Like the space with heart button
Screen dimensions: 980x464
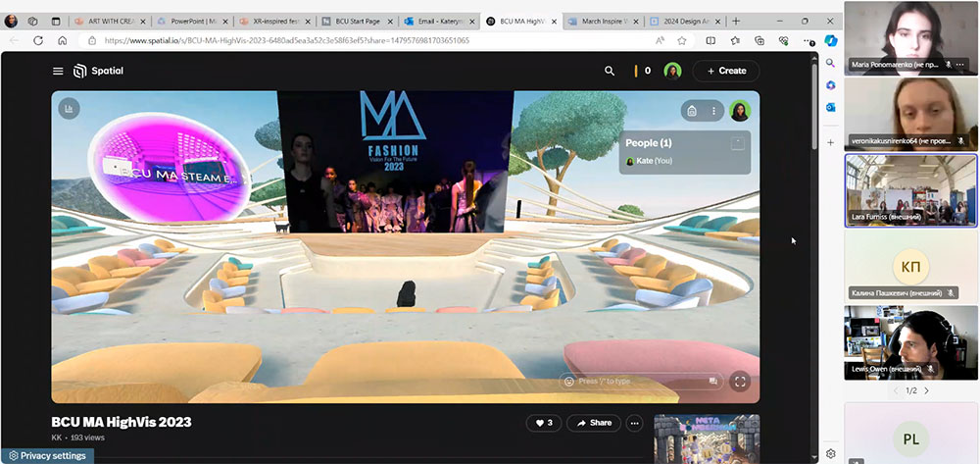(544, 424)
